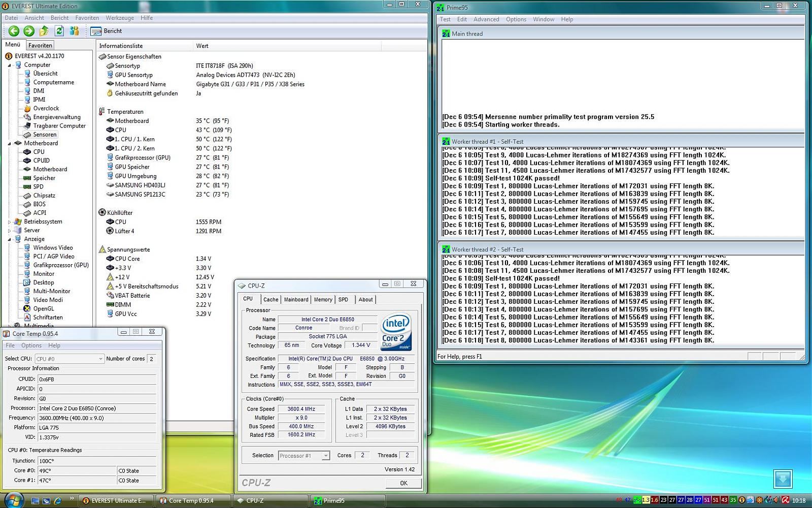Viewport: 812px width, 508px height.
Task: Click the Bericht report icon in toolbar
Action: click(96, 31)
